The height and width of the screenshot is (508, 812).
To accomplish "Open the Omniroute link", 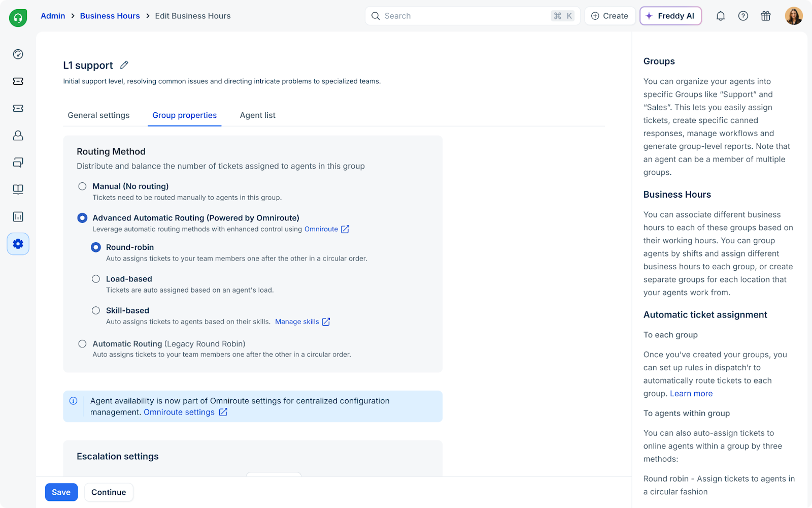I will 321,229.
